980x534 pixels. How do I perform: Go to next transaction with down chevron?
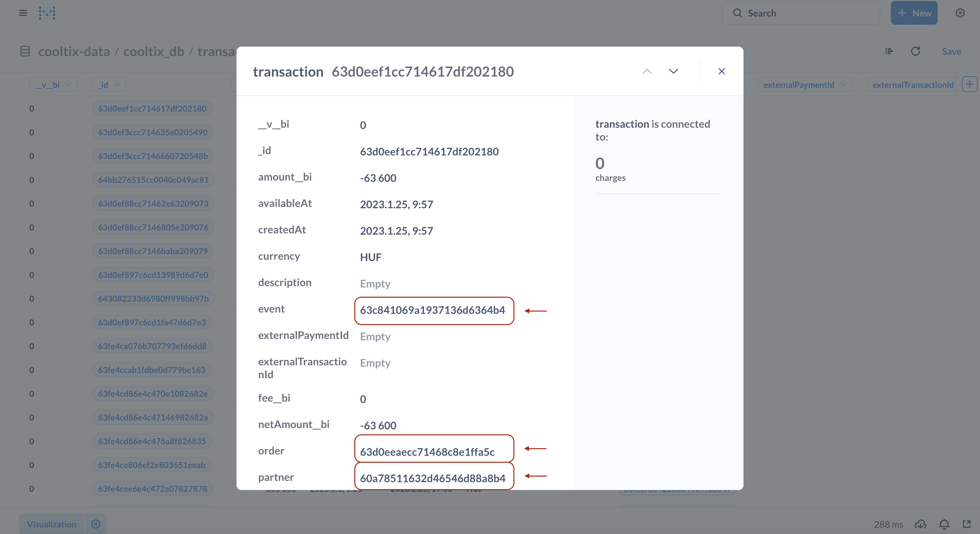click(x=673, y=72)
